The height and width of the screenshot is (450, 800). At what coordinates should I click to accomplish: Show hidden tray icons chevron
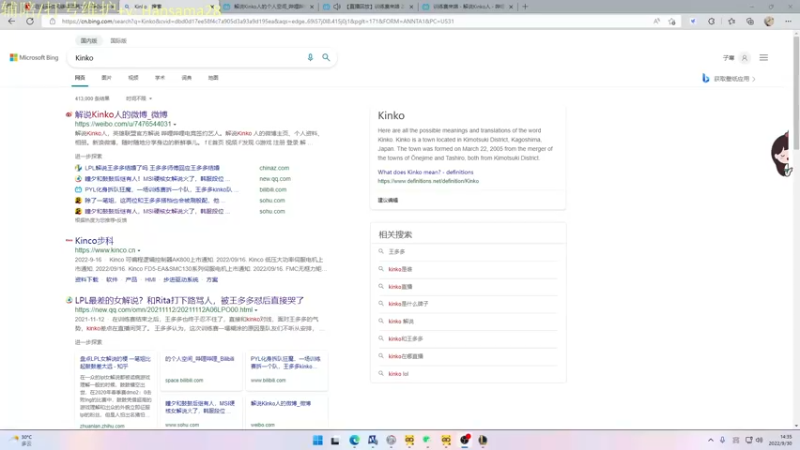pos(710,440)
